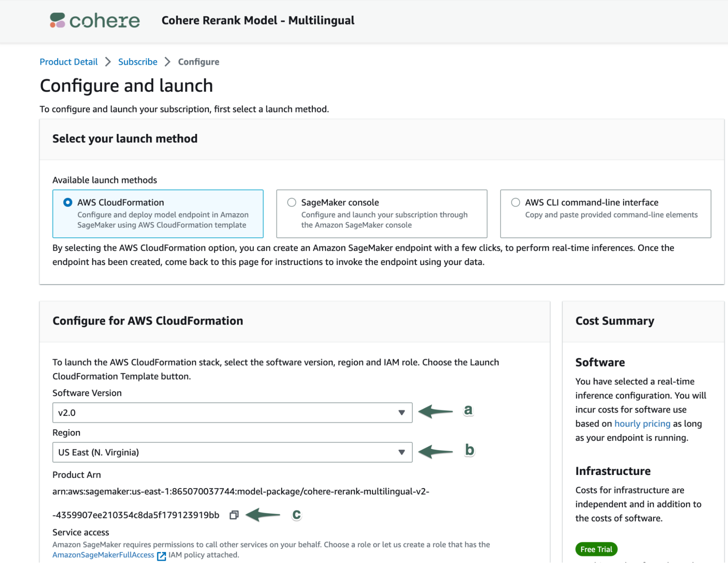The width and height of the screenshot is (728, 563).
Task: Click the Region dropdown arrow
Action: point(401,452)
